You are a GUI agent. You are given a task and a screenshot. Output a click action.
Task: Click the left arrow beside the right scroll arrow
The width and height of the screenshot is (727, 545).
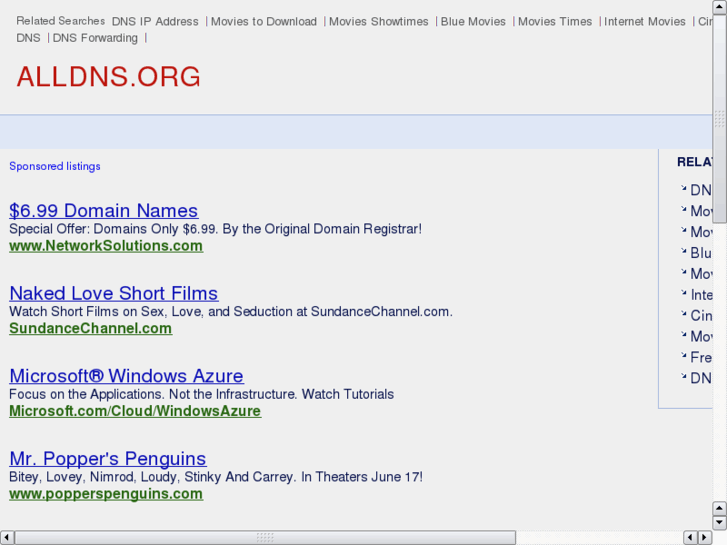coord(690,537)
